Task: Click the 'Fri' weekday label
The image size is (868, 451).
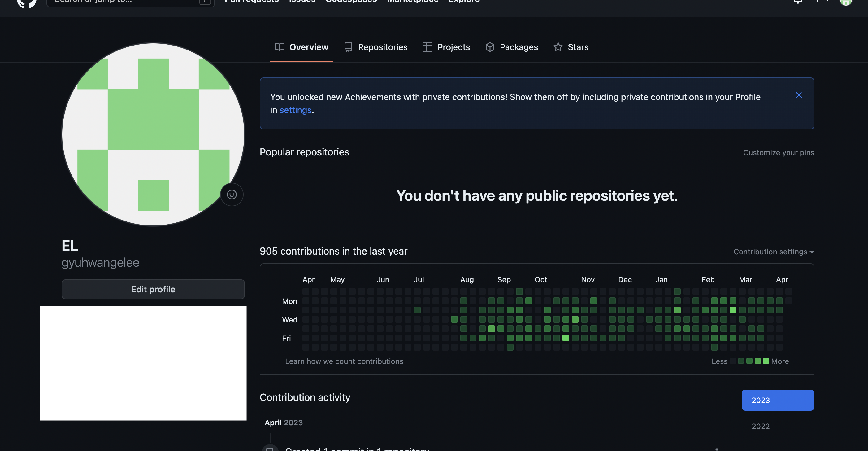Action: pyautogui.click(x=286, y=339)
